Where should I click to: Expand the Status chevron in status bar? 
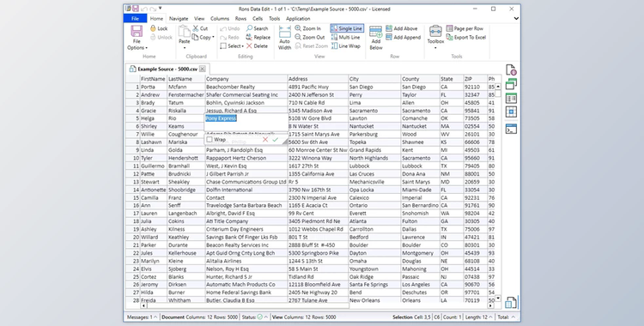point(266,317)
